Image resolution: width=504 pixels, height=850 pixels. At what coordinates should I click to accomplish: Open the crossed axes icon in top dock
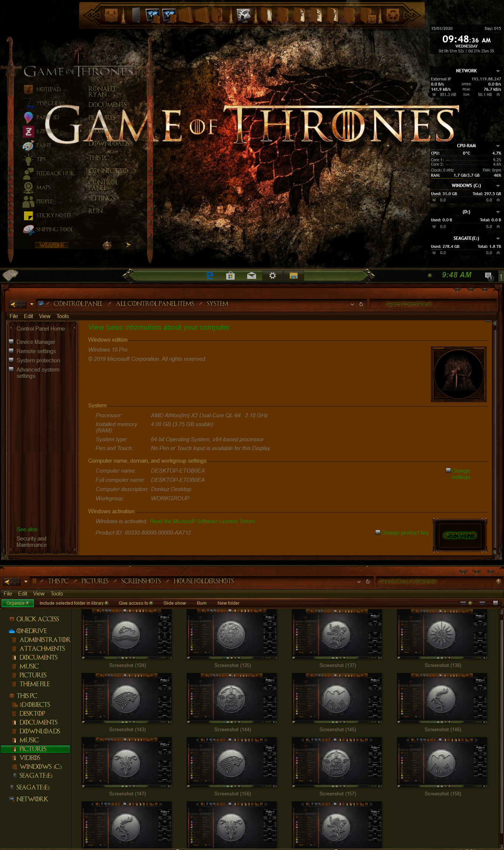point(111,15)
